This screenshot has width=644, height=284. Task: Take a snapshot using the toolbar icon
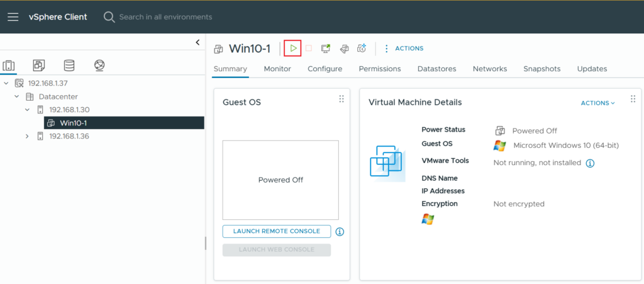point(362,48)
